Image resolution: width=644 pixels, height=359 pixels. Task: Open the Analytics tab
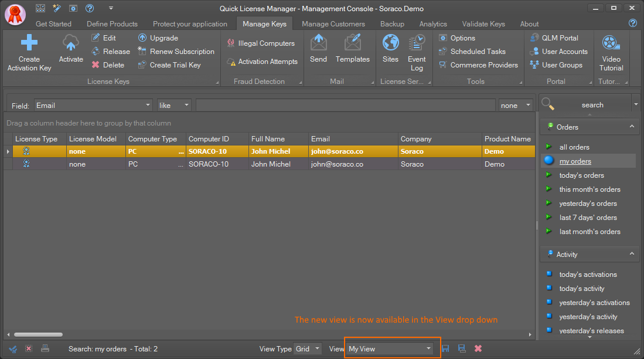pyautogui.click(x=433, y=24)
